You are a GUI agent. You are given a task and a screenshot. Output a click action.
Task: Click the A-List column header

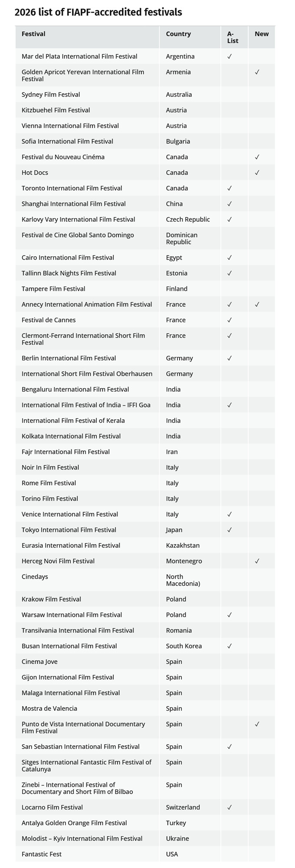[x=233, y=37]
